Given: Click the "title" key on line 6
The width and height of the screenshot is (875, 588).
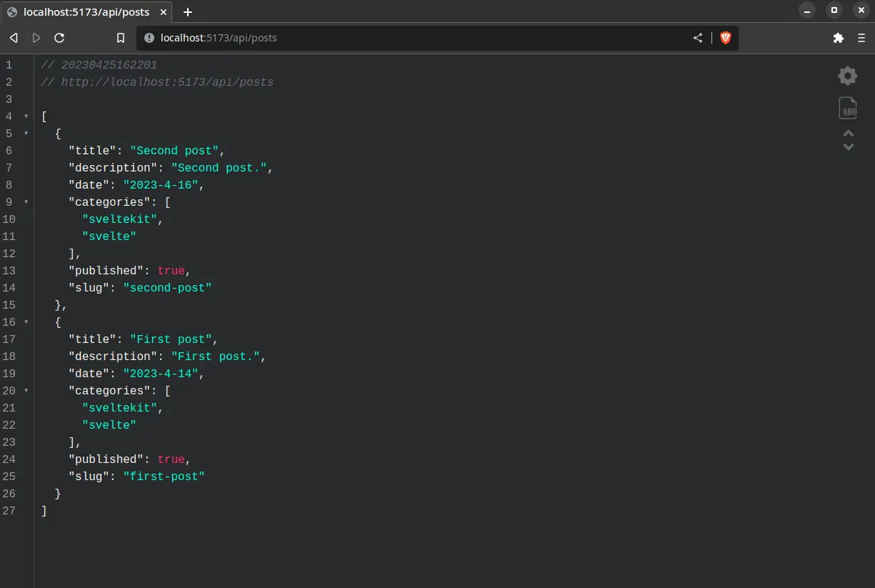Looking at the screenshot, I should pos(92,151).
